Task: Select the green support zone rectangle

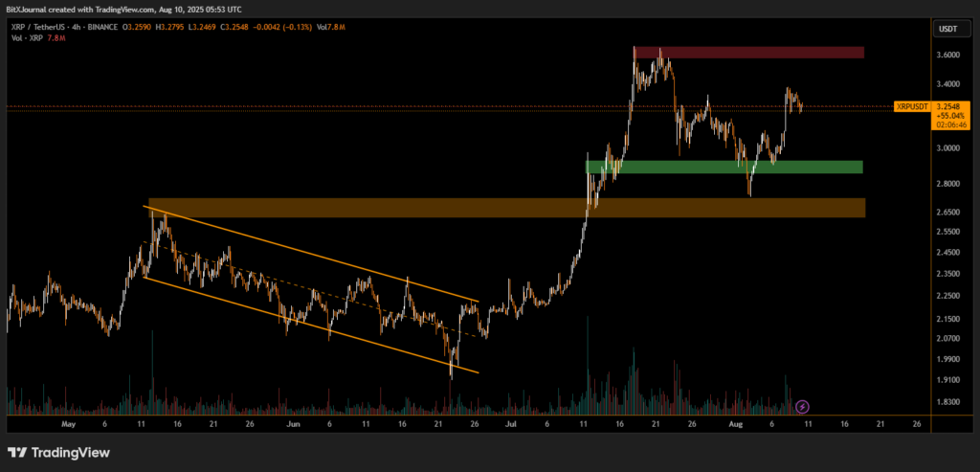Action: pos(724,167)
